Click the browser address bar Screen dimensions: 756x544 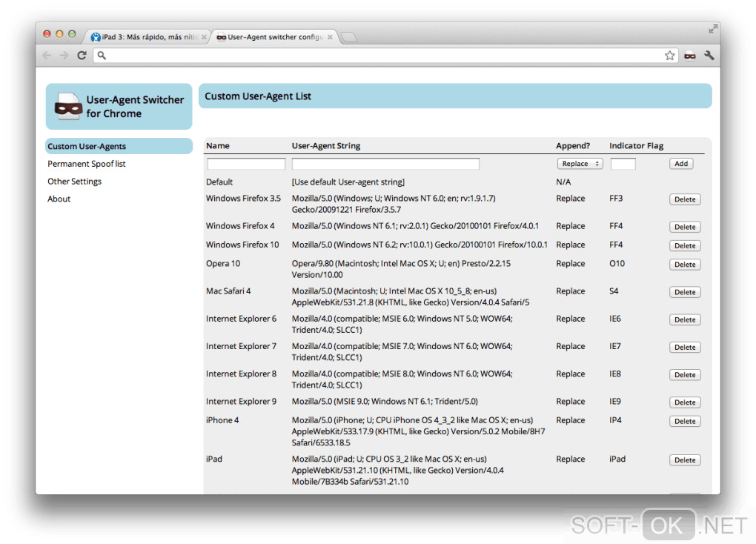pos(385,56)
